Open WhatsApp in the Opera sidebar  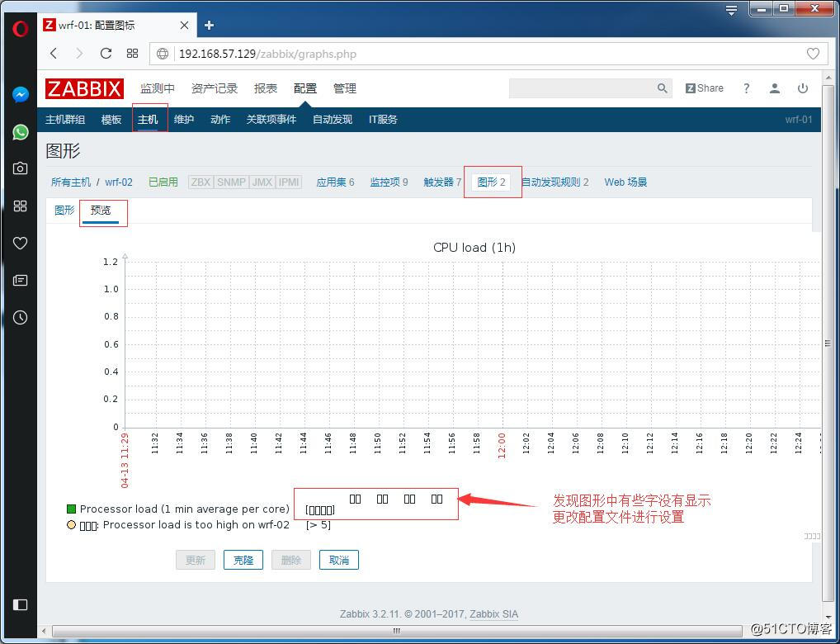click(21, 132)
